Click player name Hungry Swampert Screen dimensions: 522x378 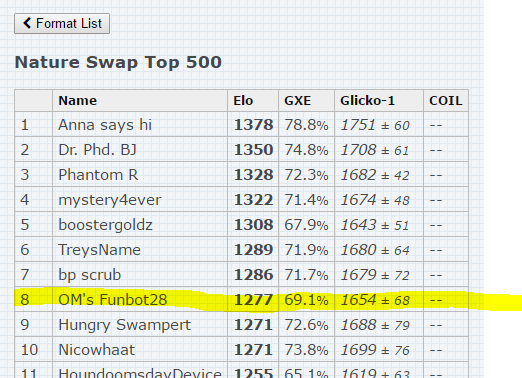coord(125,325)
